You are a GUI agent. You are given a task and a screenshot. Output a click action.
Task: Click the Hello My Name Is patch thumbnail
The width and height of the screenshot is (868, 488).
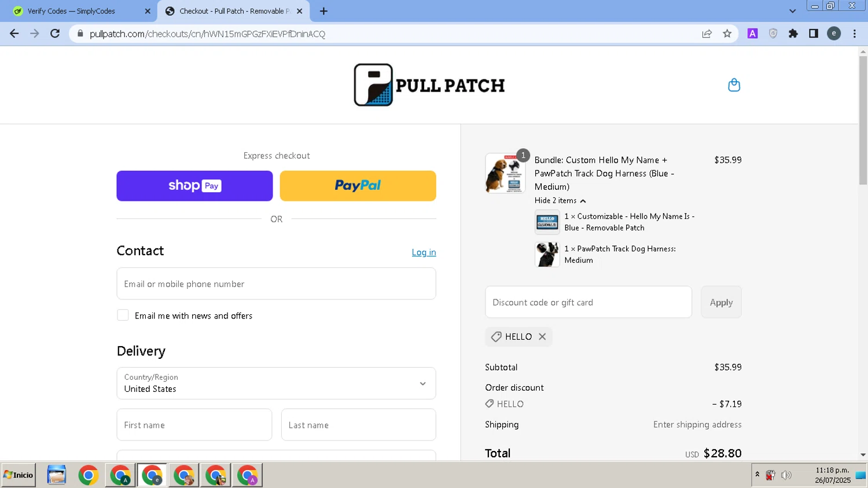(547, 222)
